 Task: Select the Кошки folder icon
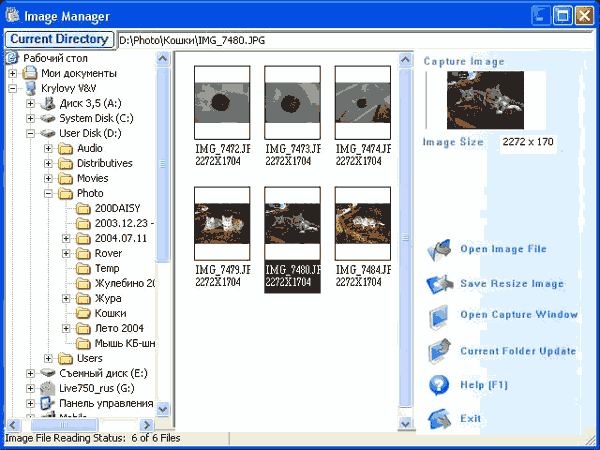click(83, 313)
